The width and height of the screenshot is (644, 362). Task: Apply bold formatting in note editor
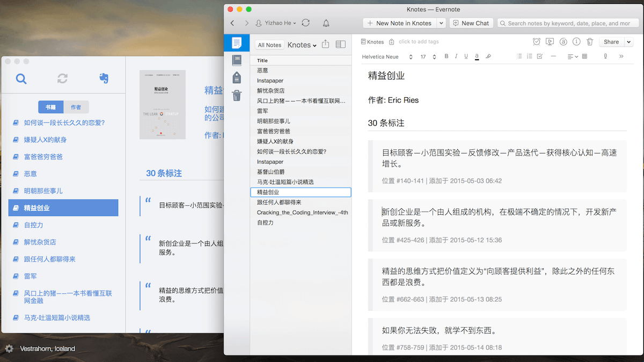(x=447, y=56)
